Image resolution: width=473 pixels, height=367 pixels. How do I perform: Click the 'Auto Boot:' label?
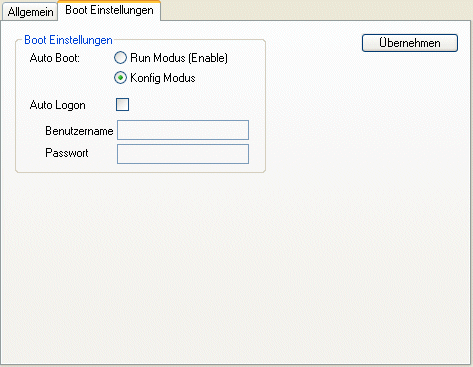(x=55, y=58)
